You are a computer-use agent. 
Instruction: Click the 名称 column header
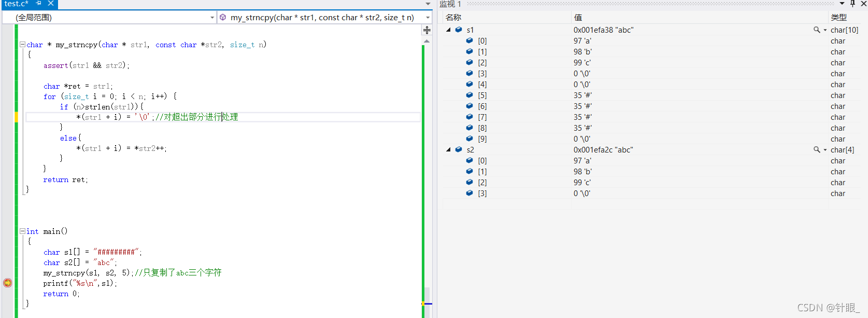506,17
